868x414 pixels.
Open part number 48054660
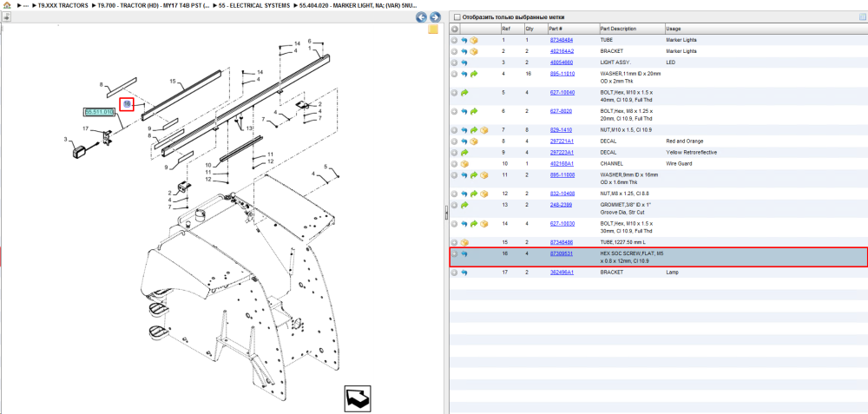click(561, 62)
